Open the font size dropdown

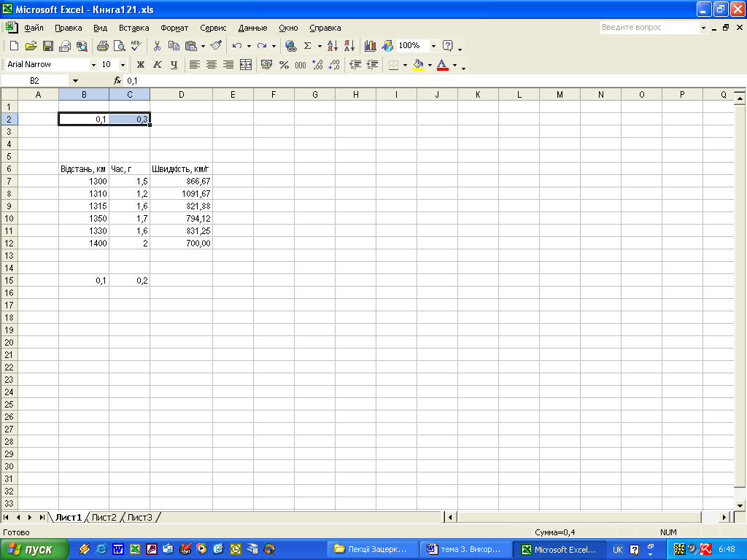(123, 65)
